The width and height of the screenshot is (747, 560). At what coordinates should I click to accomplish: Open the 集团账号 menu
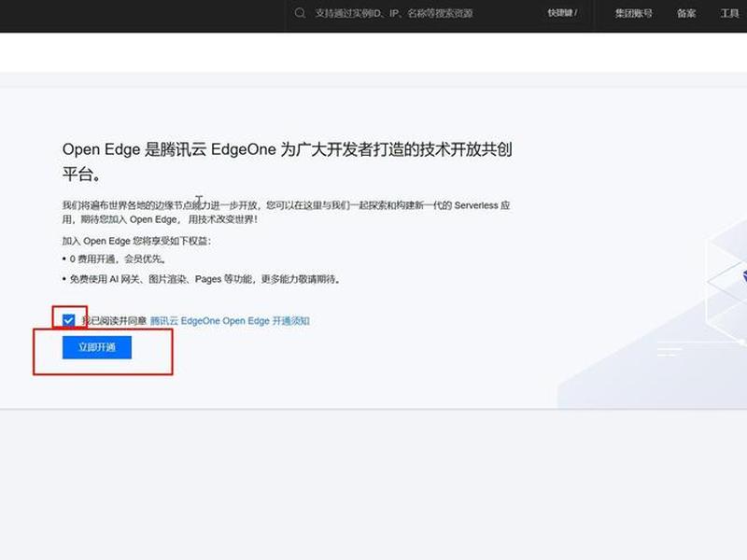[x=633, y=13]
